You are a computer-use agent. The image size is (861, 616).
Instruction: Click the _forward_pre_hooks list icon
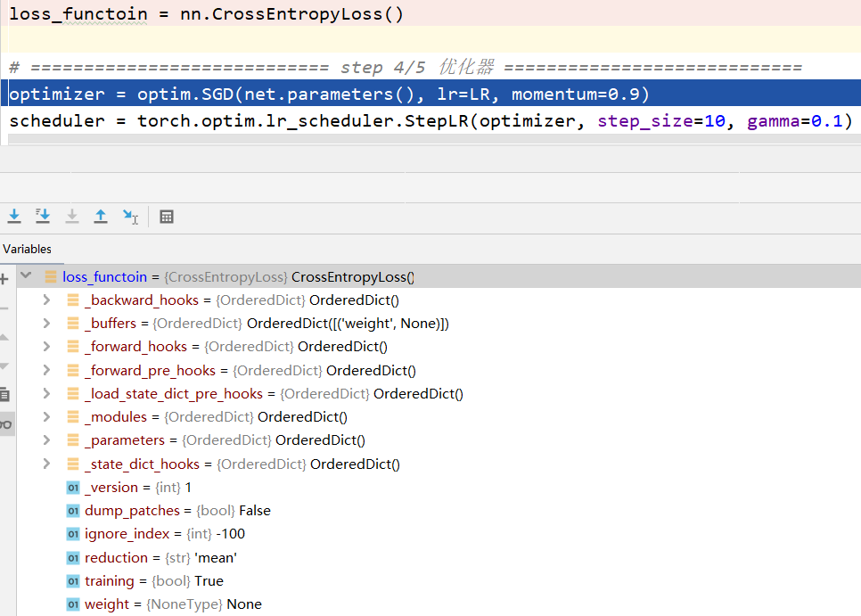click(73, 370)
